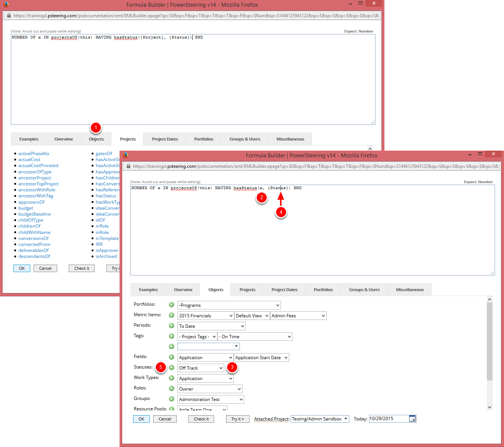The image size is (504, 447).
Task: Open Groups & Users tab in front window
Action: 364,290
